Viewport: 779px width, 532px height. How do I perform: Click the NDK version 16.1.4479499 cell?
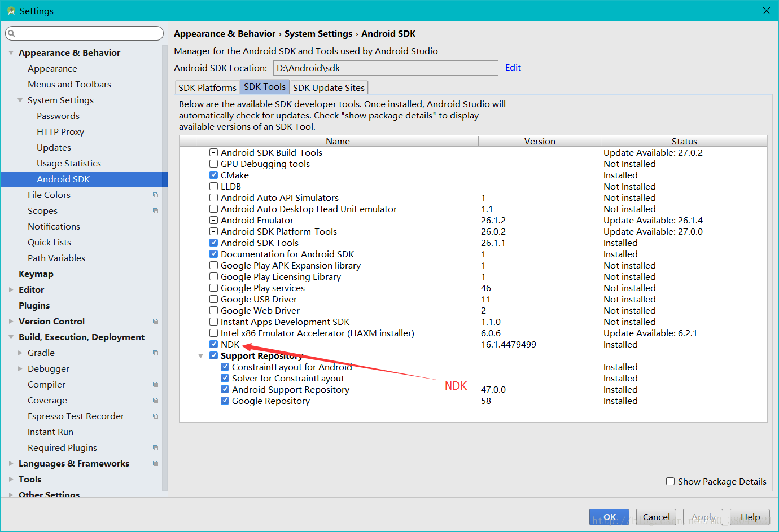(509, 344)
